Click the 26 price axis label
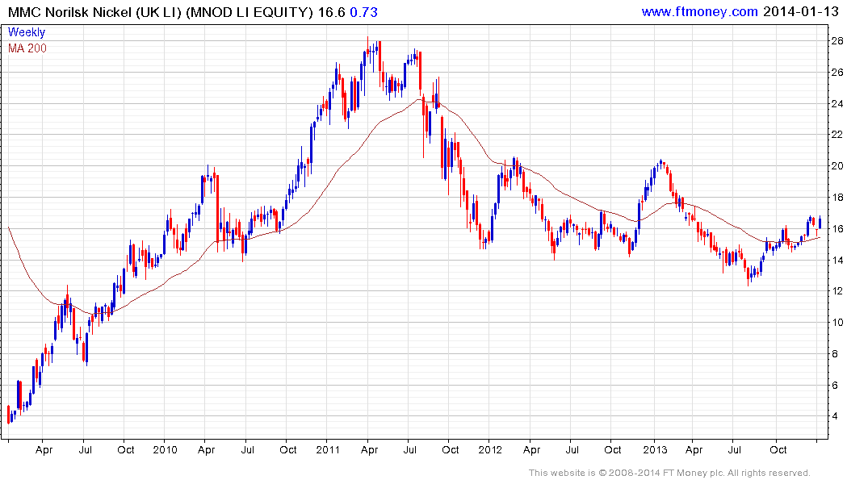868x484 pixels. pyautogui.click(x=837, y=73)
